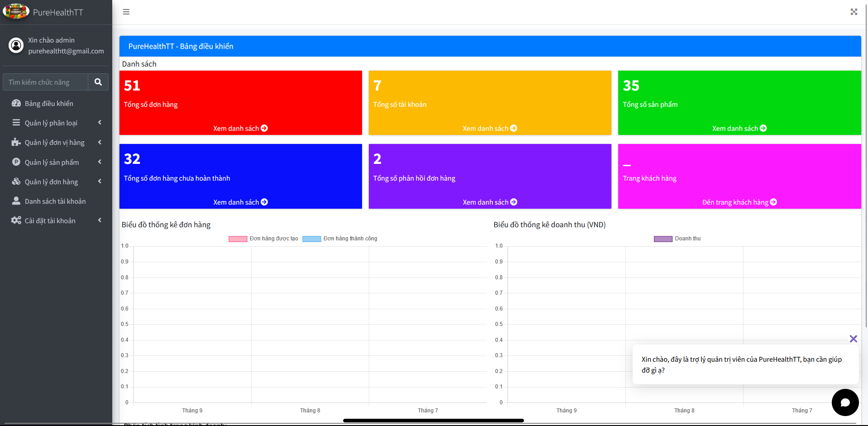Click the Quản lý đơn hàng boxes icon

pyautogui.click(x=16, y=182)
